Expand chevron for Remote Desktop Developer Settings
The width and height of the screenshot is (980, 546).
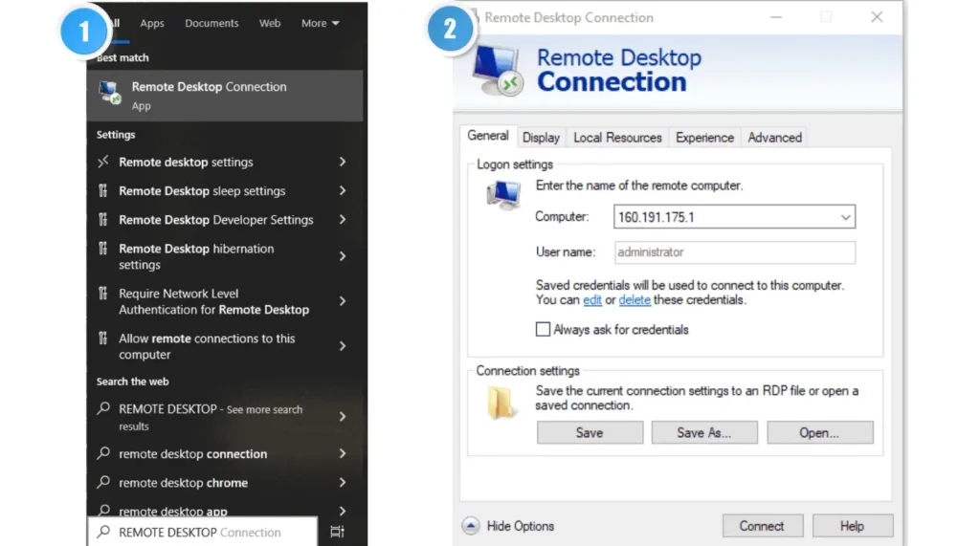(343, 219)
